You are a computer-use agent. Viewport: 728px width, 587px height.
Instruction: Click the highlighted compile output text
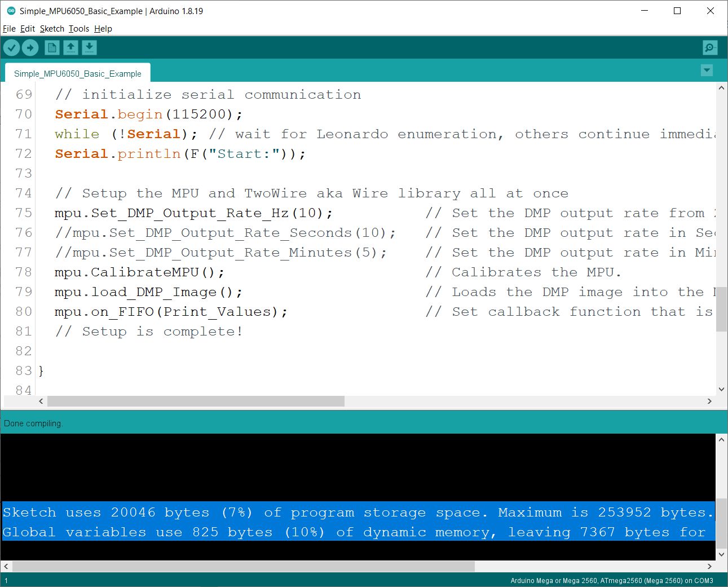pyautogui.click(x=338, y=522)
